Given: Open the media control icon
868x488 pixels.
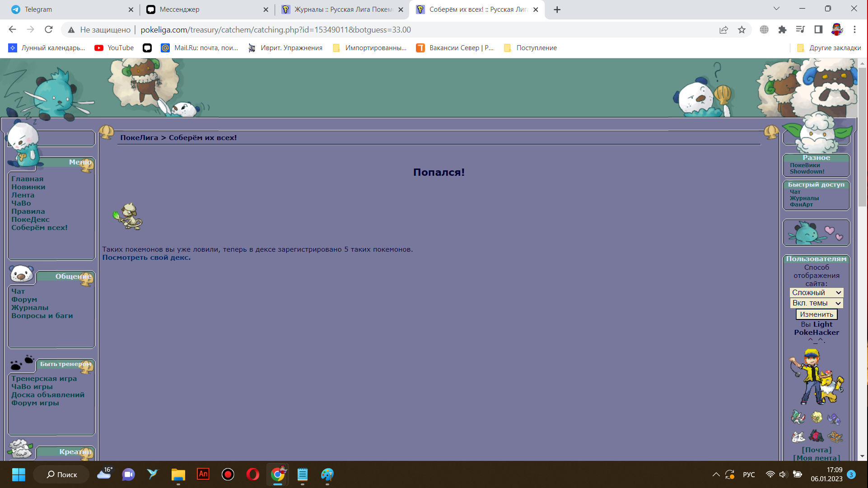Looking at the screenshot, I should coord(800,29).
